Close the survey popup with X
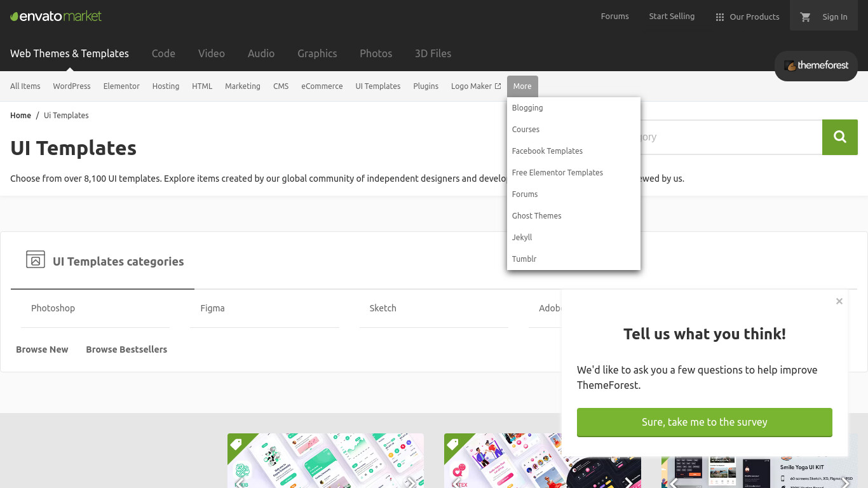Image resolution: width=868 pixels, height=488 pixels. pos(839,301)
